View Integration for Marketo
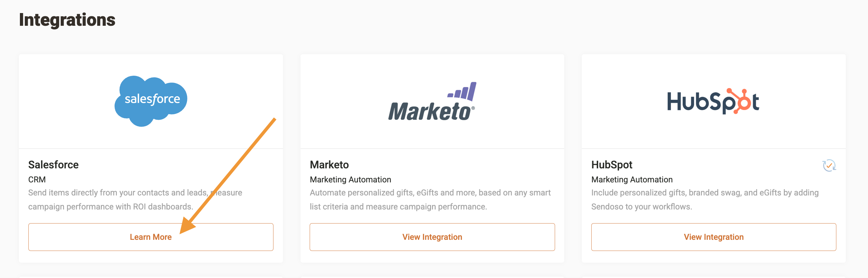Viewport: 868px width, 278px height. (x=432, y=237)
